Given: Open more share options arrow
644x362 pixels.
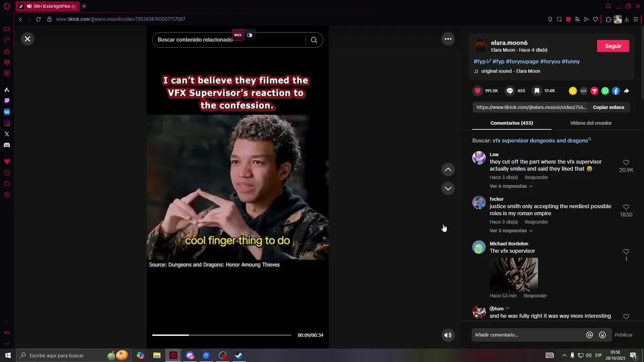Looking at the screenshot, I should click(626, 91).
